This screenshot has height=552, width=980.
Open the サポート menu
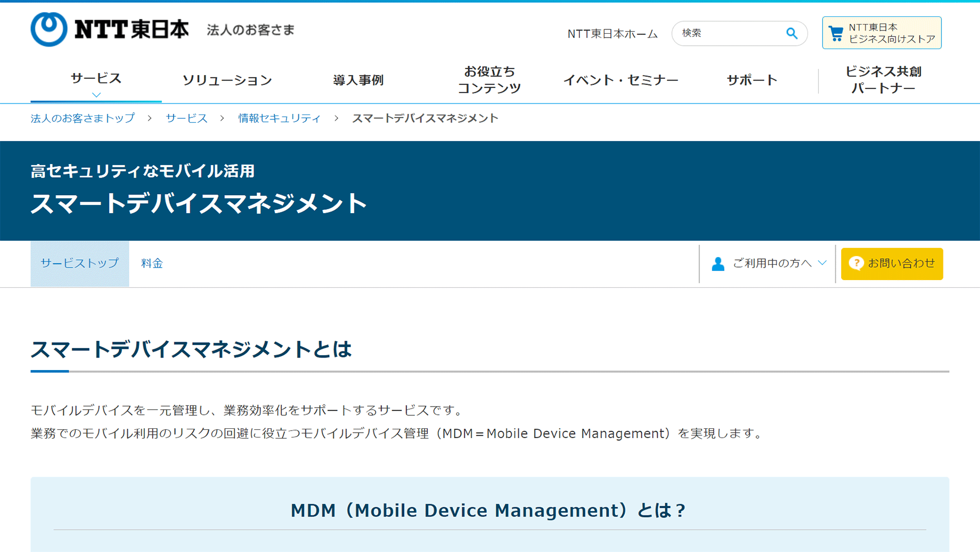tap(752, 80)
